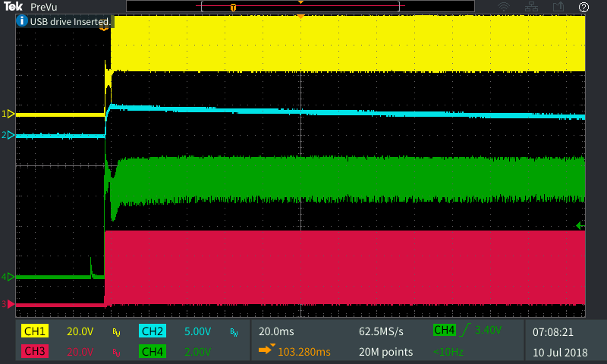Image resolution: width=607 pixels, height=364 pixels.
Task: Click the CH2 cyan channel badge
Action: click(153, 331)
